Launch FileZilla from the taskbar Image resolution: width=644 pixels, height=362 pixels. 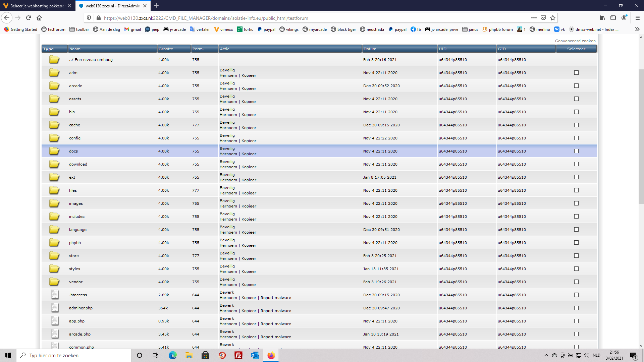[x=238, y=355]
